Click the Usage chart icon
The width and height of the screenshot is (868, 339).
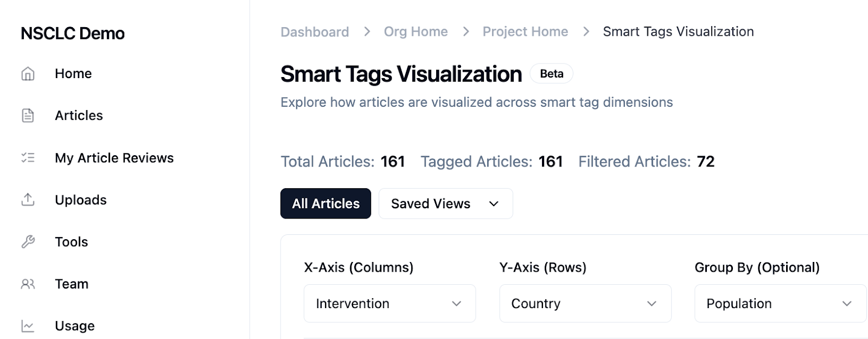[28, 326]
